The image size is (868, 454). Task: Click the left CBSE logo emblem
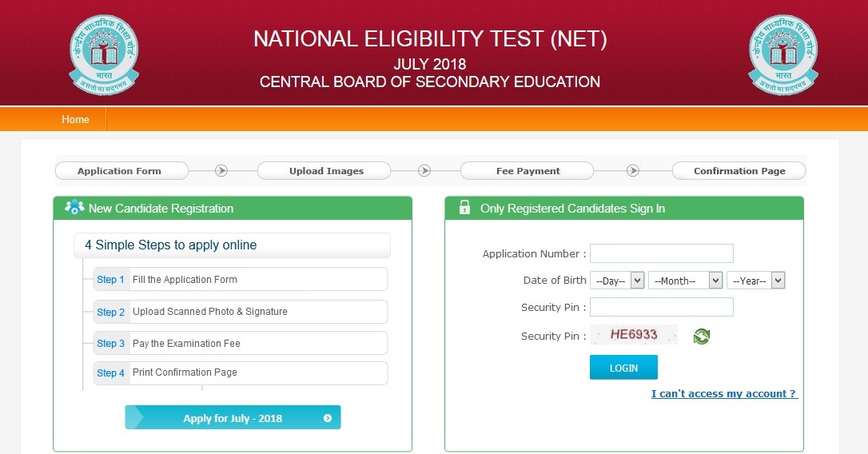point(104,54)
